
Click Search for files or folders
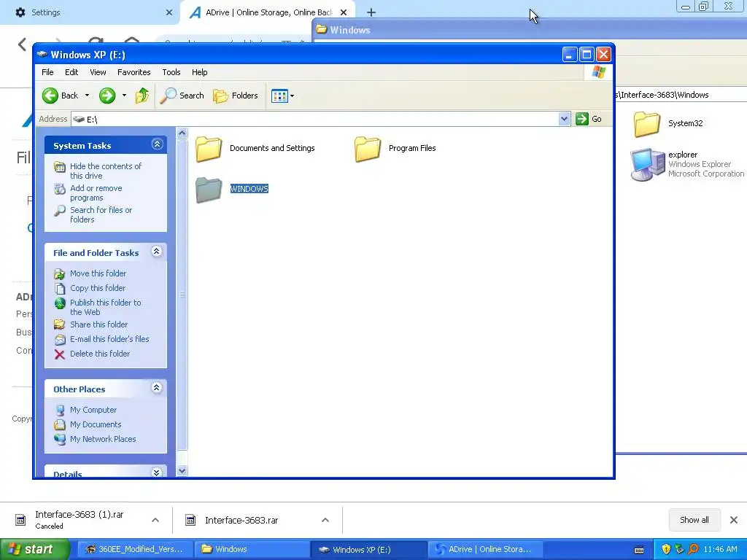(x=101, y=215)
